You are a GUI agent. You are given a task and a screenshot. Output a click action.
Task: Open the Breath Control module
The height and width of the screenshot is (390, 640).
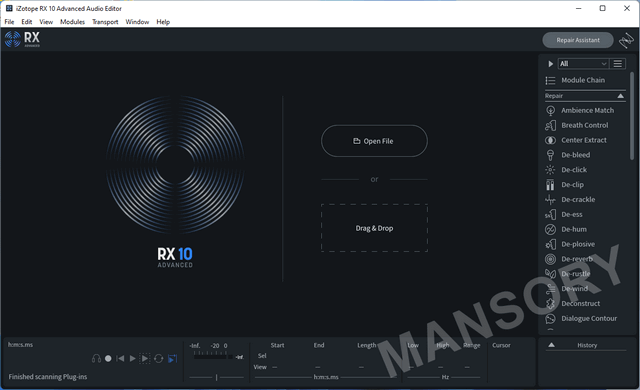(577, 125)
